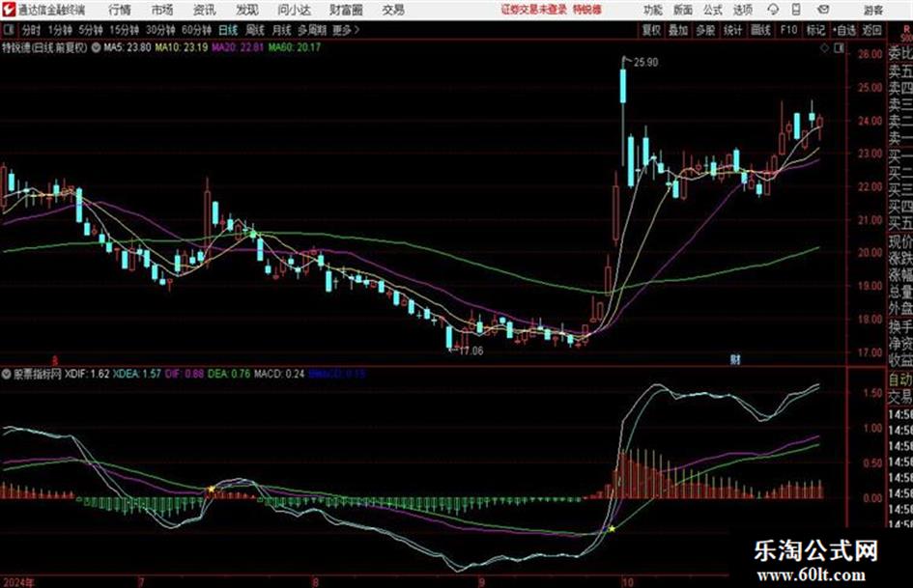Click the MA5: 23.80 value

coord(128,47)
